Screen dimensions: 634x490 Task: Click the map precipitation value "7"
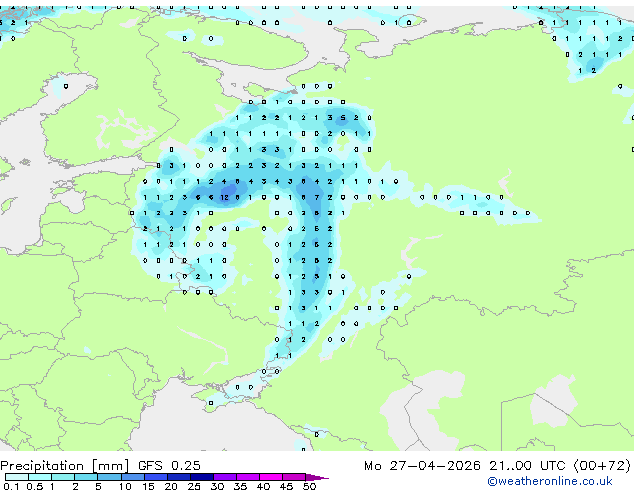click(317, 197)
